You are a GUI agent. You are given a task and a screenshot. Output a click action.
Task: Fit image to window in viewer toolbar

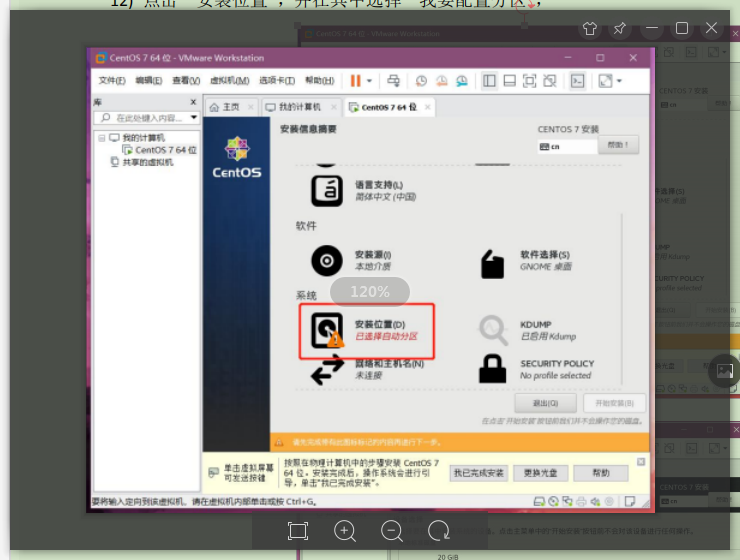click(298, 531)
